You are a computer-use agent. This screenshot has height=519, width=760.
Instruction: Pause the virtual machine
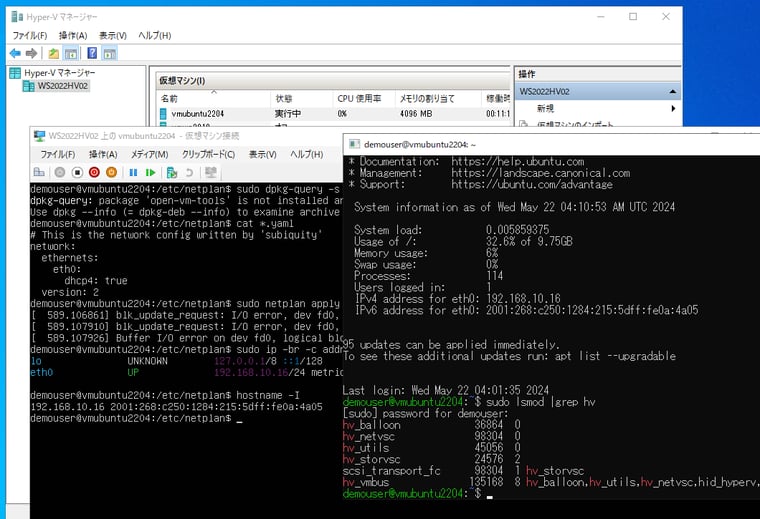tap(133, 172)
